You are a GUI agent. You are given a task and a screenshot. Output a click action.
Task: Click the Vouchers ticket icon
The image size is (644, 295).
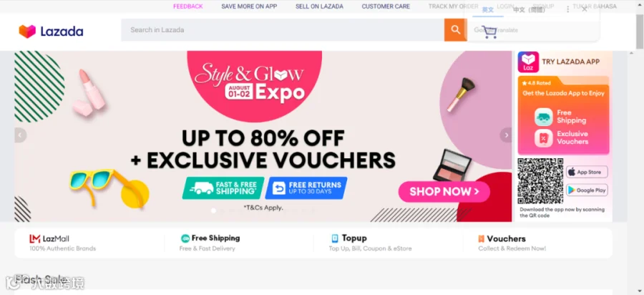tap(481, 238)
